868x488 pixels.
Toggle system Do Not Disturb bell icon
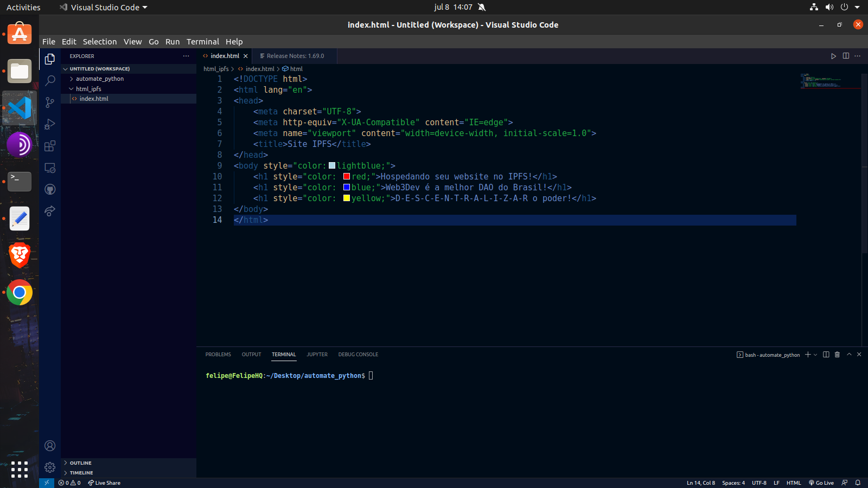(482, 7)
